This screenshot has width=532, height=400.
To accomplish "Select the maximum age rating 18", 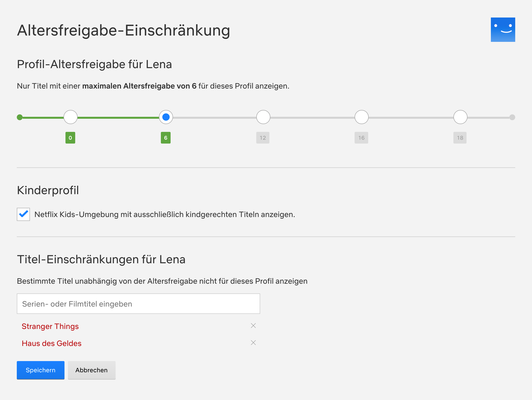I will (460, 117).
